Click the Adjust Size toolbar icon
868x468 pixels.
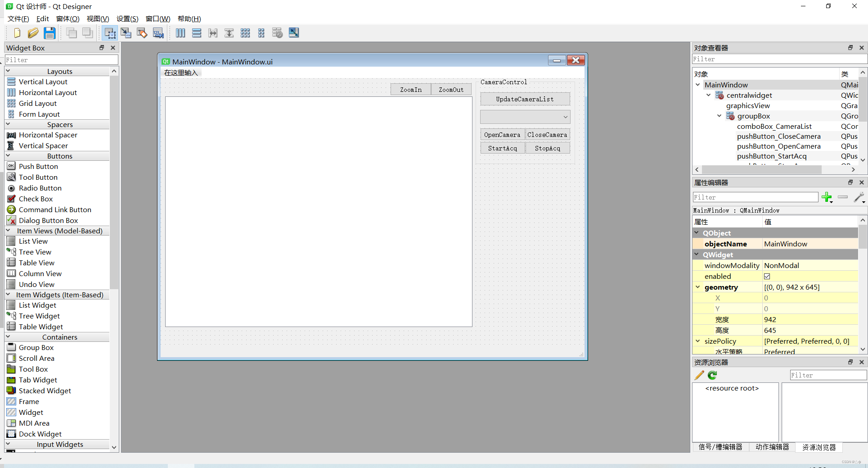[294, 33]
